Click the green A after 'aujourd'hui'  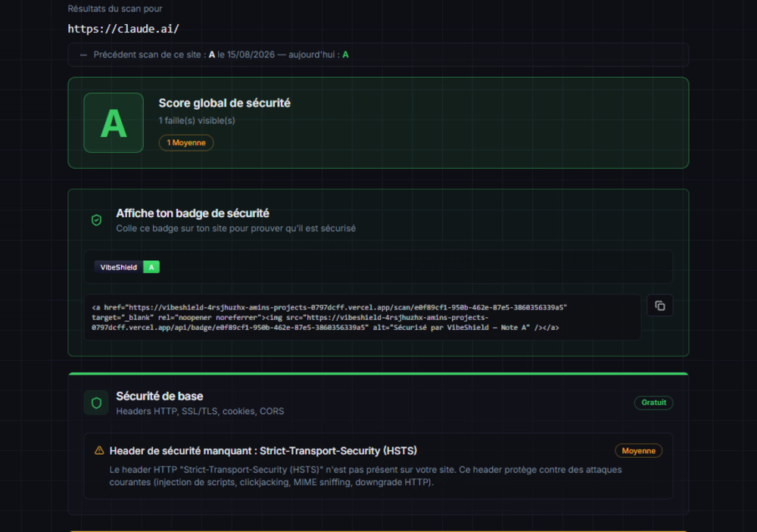tap(346, 54)
